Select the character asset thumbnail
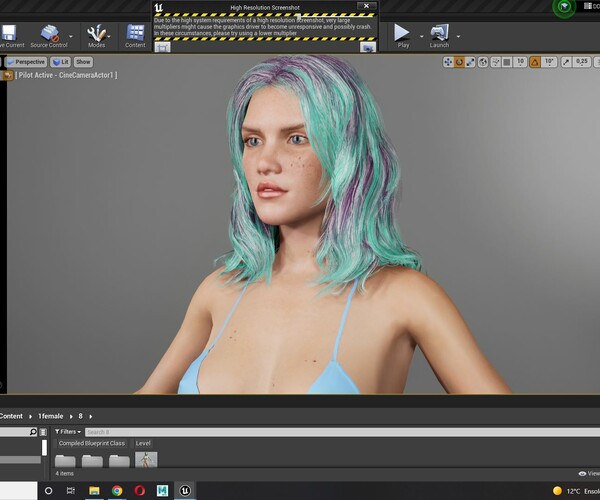600x500 pixels. coord(146,459)
